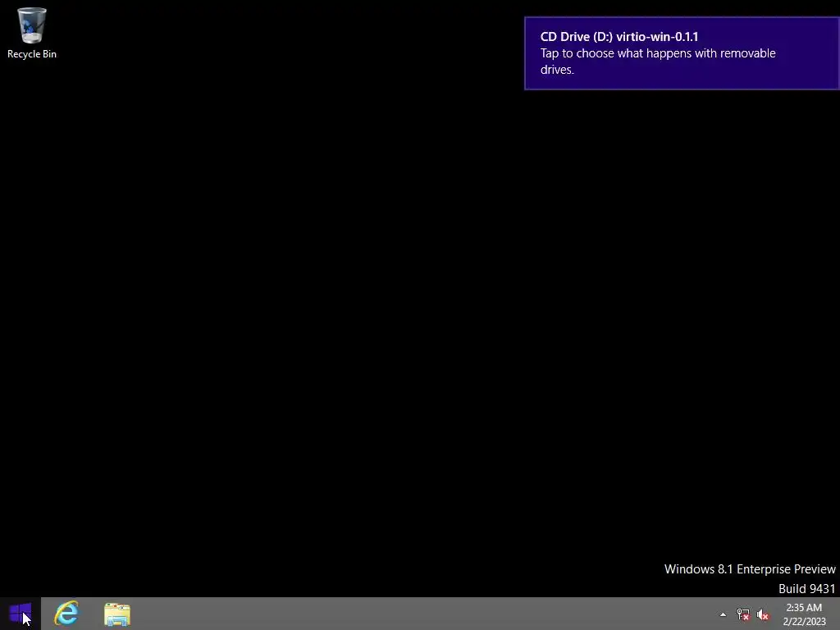This screenshot has height=630, width=840.
Task: Open the network status tray icon
Action: point(742,614)
